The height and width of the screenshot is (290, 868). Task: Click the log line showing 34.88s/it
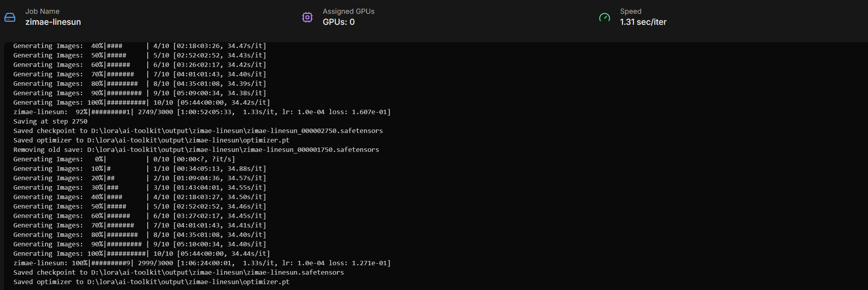coord(140,168)
